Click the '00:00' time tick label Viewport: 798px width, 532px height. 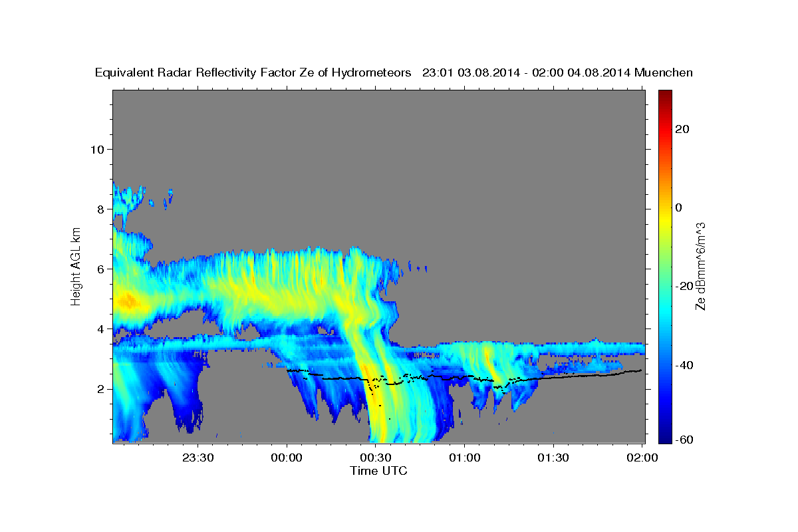287,458
